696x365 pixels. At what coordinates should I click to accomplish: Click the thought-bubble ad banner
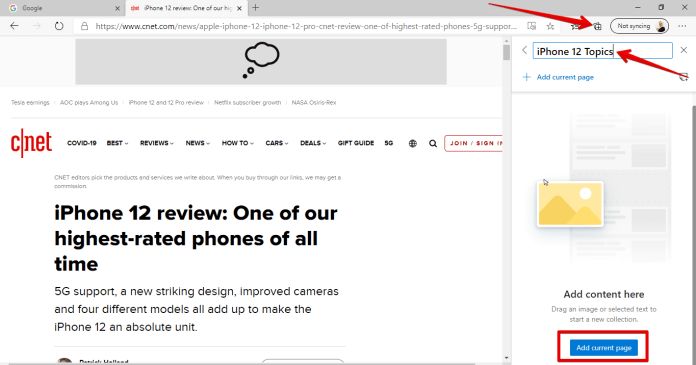[261, 61]
